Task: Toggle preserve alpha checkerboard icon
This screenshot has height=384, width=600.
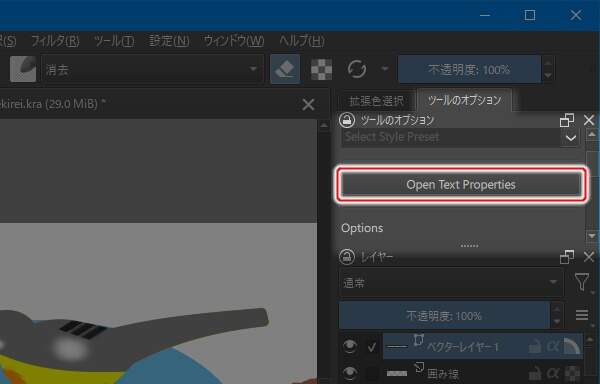Action: point(321,70)
